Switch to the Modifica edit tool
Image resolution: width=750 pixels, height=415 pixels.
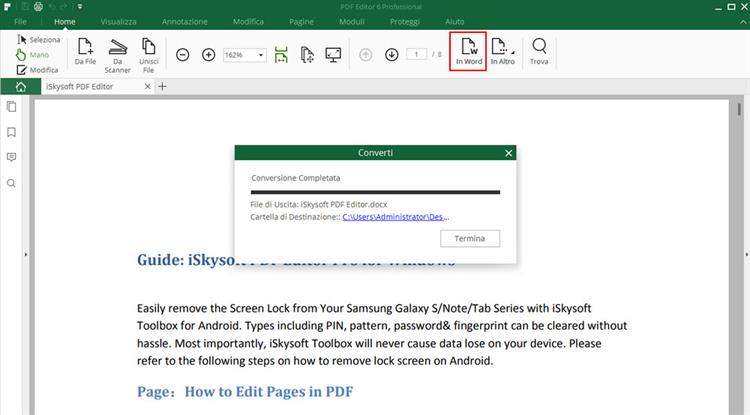click(38, 70)
